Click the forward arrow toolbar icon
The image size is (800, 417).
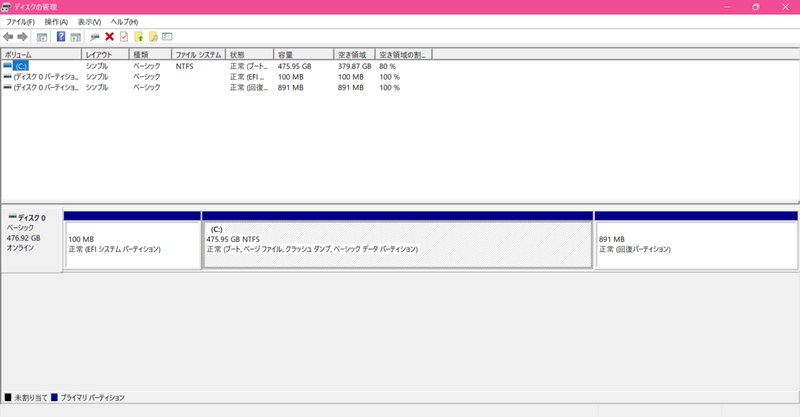pyautogui.click(x=22, y=37)
